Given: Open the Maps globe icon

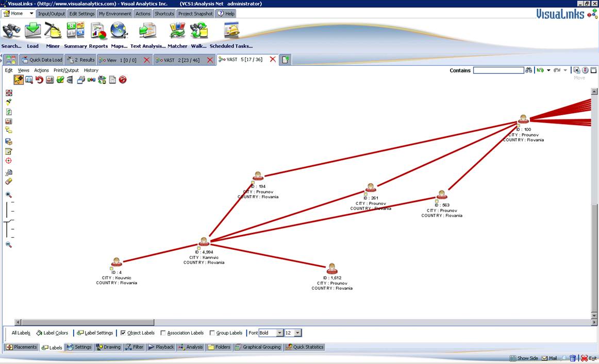Looking at the screenshot, I should point(119,30).
